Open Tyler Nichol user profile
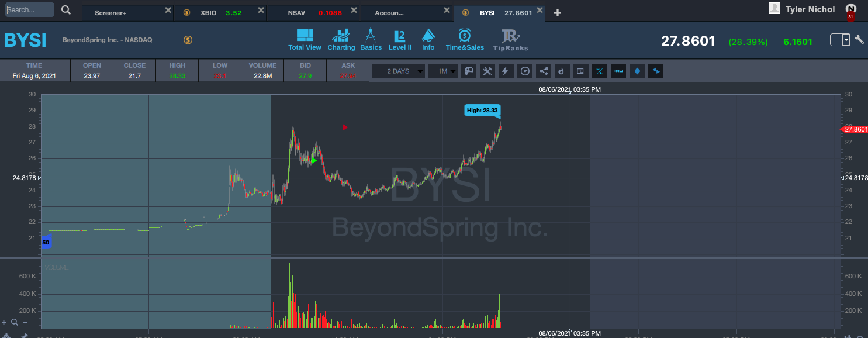Viewport: 868px width, 338px height. click(x=802, y=9)
